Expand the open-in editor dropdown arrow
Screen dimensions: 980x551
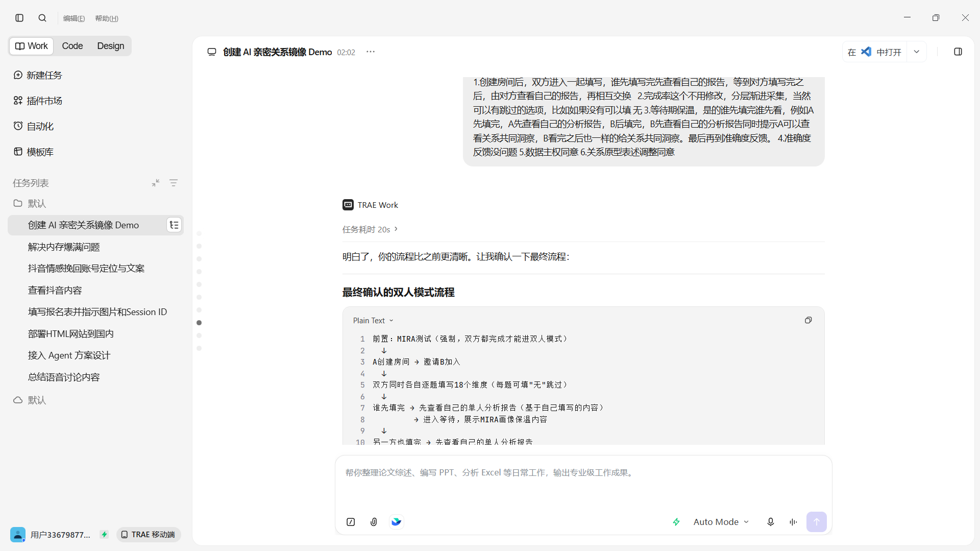point(917,52)
